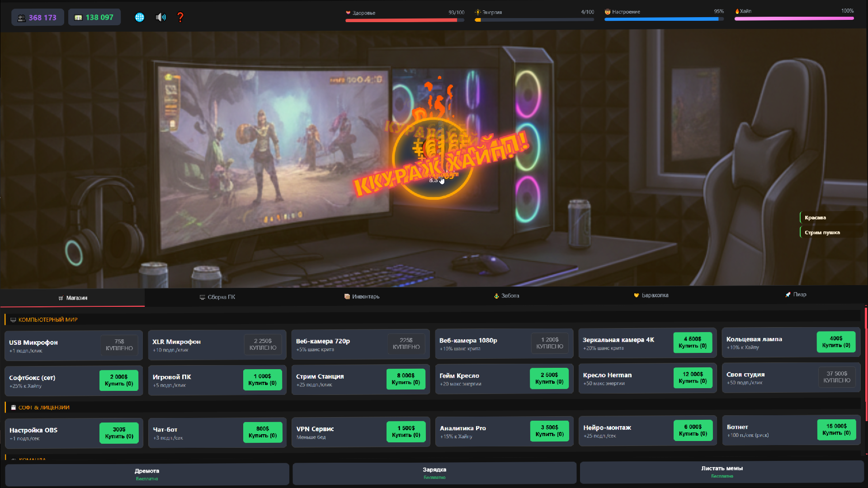Open the language globe icon
Screen dimensions: 868x488
click(x=139, y=17)
